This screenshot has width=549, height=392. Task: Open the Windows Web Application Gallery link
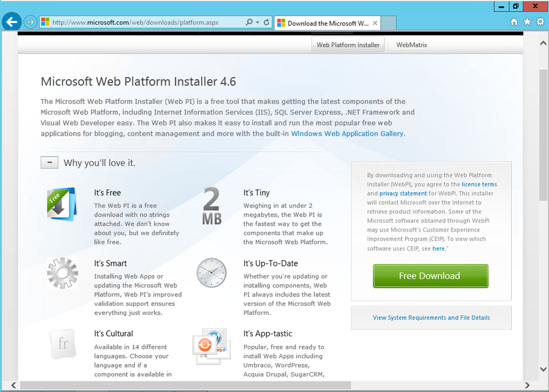(x=347, y=134)
